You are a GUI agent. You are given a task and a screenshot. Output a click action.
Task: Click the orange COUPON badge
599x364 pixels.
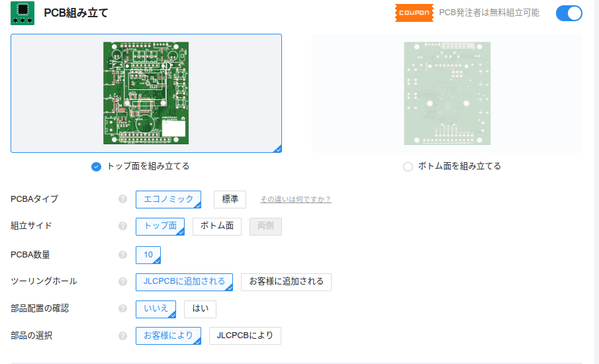tap(414, 13)
